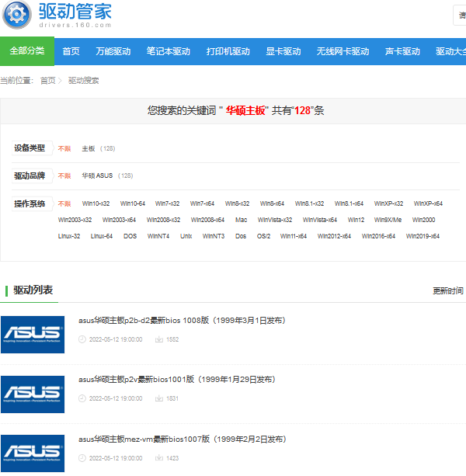Click the ASUS thumbnail for mez-vm BIOS
Viewport: 466px width, 476px height.
(x=33, y=453)
